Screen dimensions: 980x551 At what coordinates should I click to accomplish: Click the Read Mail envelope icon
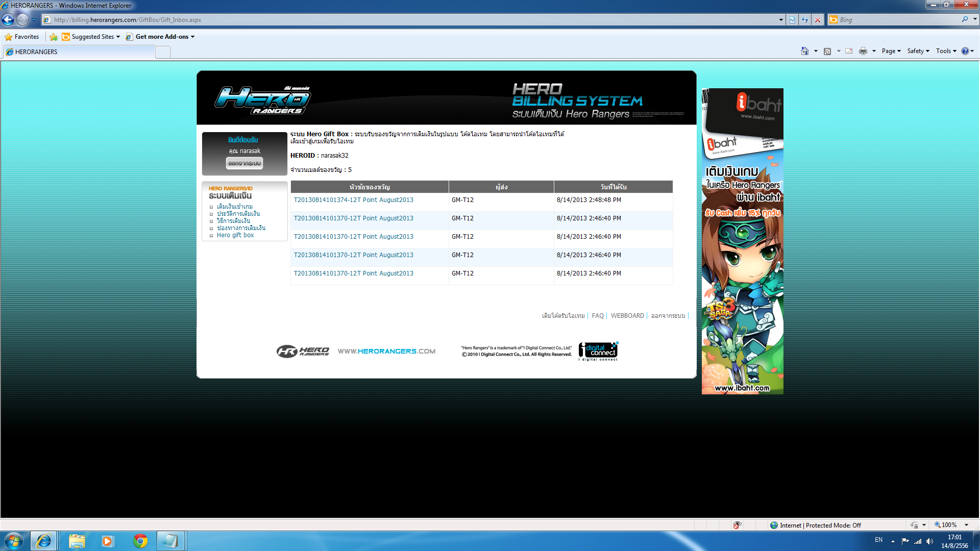click(x=849, y=51)
